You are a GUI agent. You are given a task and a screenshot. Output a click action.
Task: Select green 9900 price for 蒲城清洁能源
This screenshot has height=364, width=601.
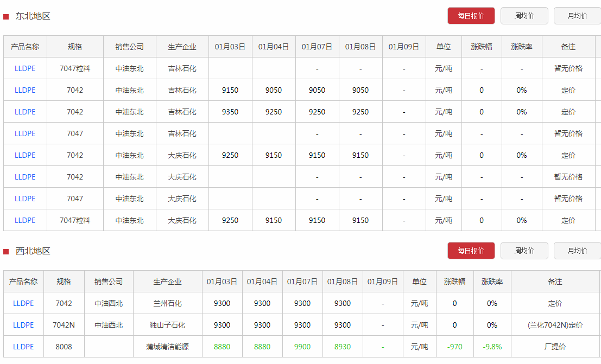[302, 347]
